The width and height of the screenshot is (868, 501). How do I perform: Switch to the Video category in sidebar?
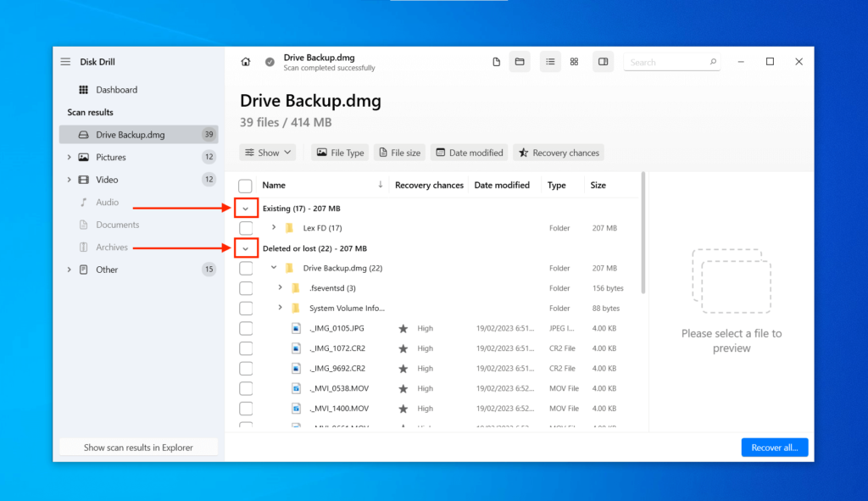point(107,179)
